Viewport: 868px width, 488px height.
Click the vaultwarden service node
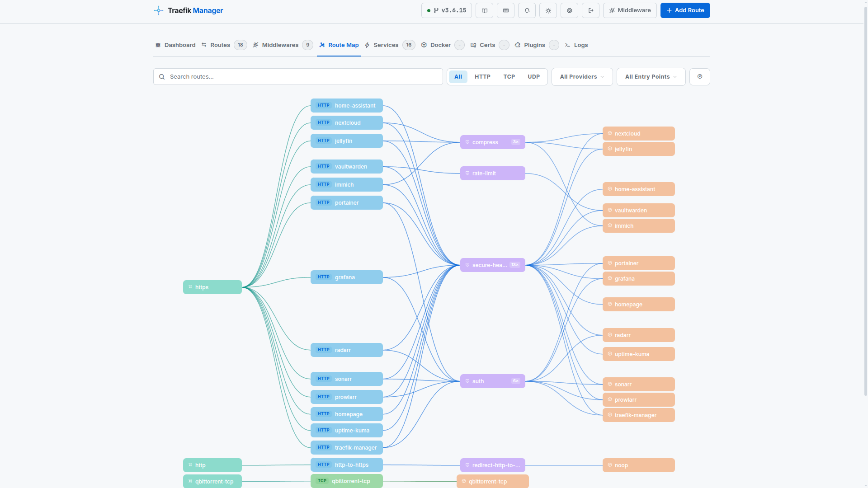(639, 211)
